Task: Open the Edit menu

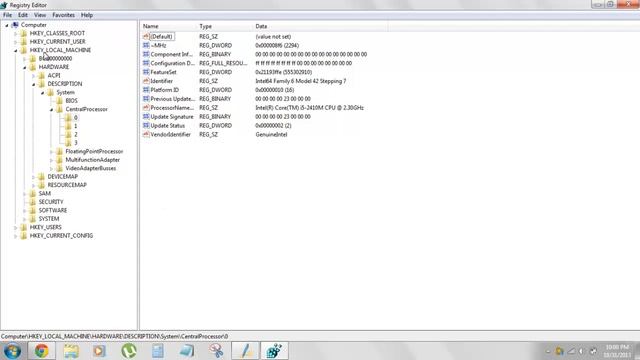Action: coord(23,15)
